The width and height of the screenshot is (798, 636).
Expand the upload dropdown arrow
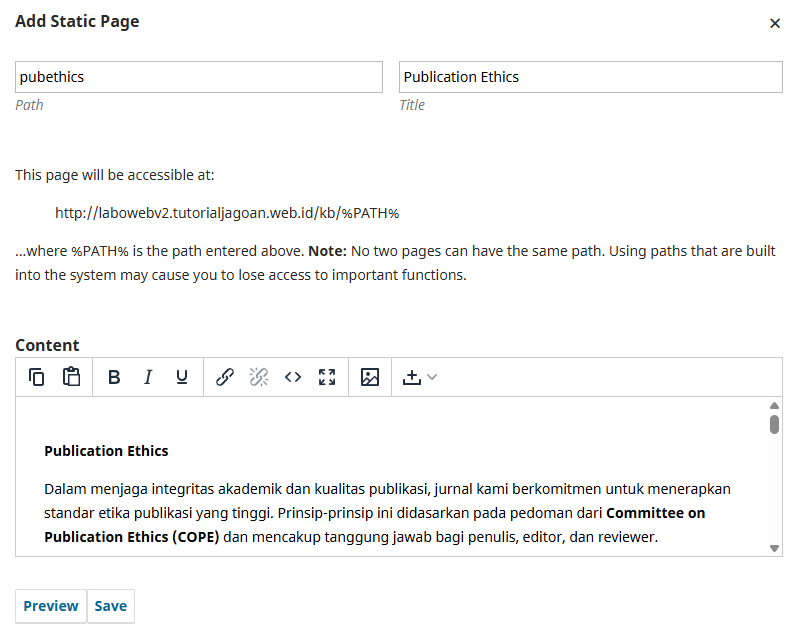pos(432,377)
